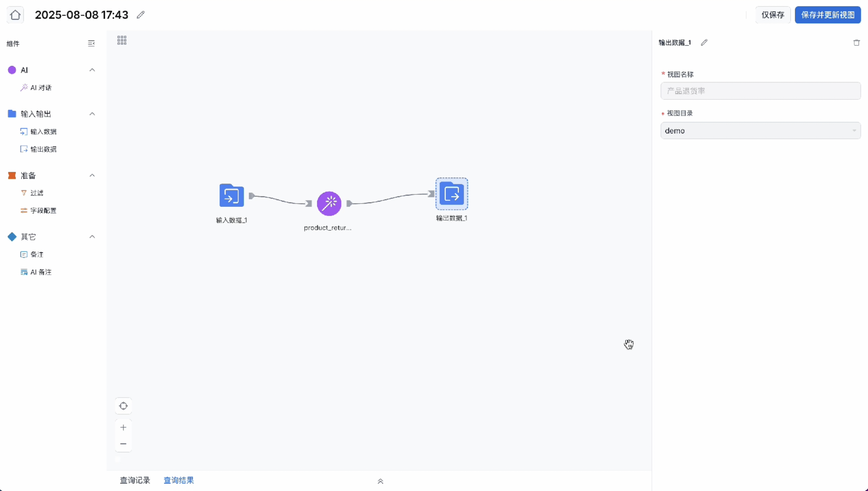Zoom out with the minus button
Viewport: 868px width, 491px height.
click(123, 444)
